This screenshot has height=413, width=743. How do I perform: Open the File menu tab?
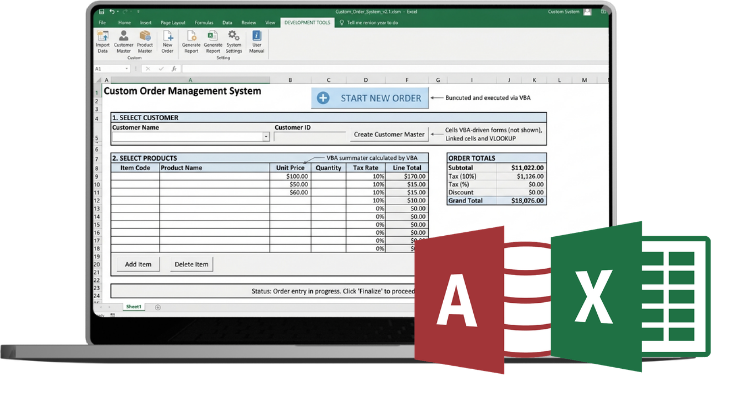[102, 22]
